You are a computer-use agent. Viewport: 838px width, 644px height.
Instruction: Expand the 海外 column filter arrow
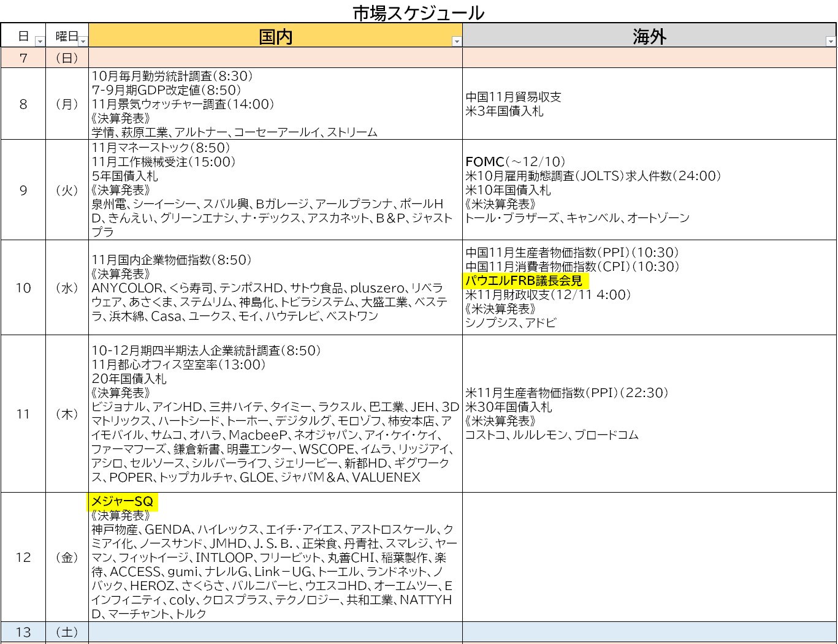[x=831, y=42]
